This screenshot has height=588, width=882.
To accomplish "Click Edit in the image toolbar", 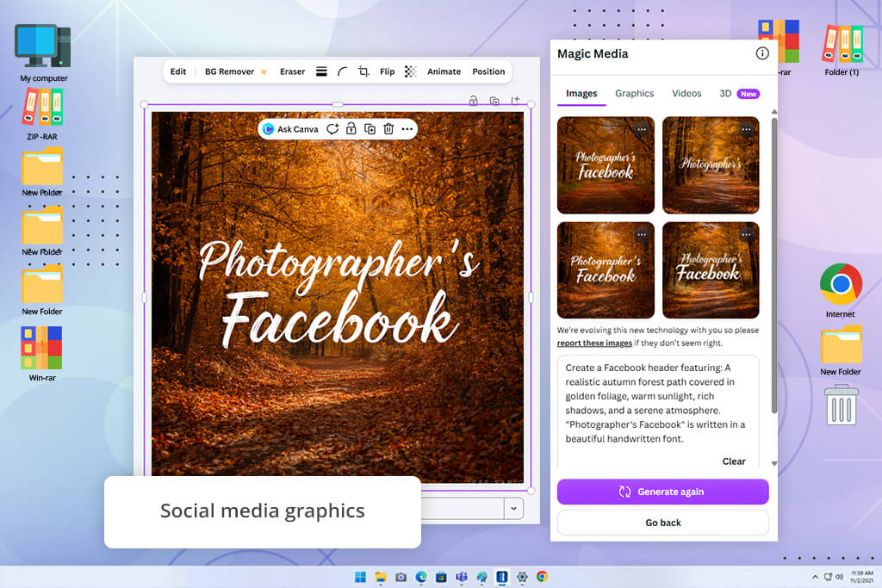I will point(178,71).
